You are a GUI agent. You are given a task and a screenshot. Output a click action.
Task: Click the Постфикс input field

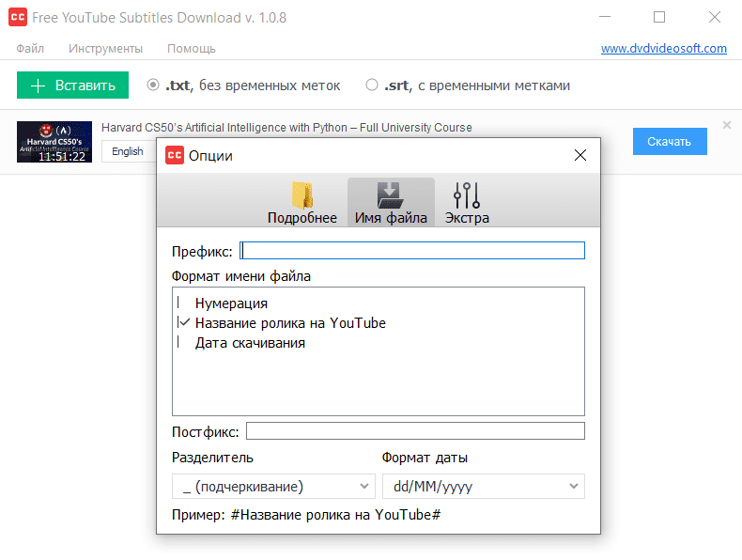click(415, 430)
